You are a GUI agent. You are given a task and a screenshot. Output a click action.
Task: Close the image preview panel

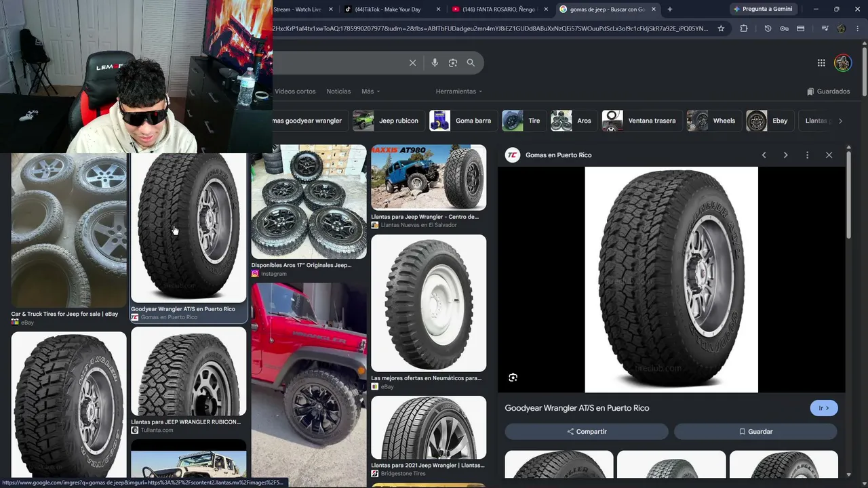829,155
